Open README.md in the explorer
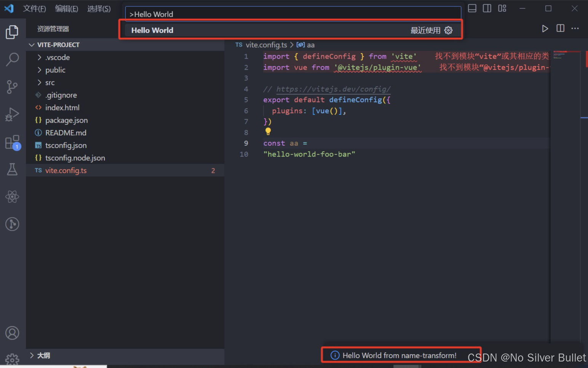Viewport: 588px width, 368px height. [x=125, y=133]
